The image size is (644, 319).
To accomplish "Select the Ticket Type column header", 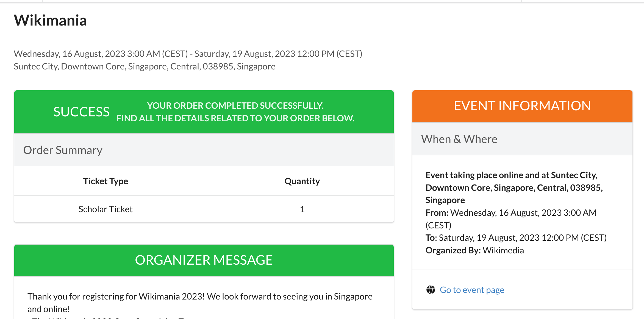I will [x=106, y=181].
